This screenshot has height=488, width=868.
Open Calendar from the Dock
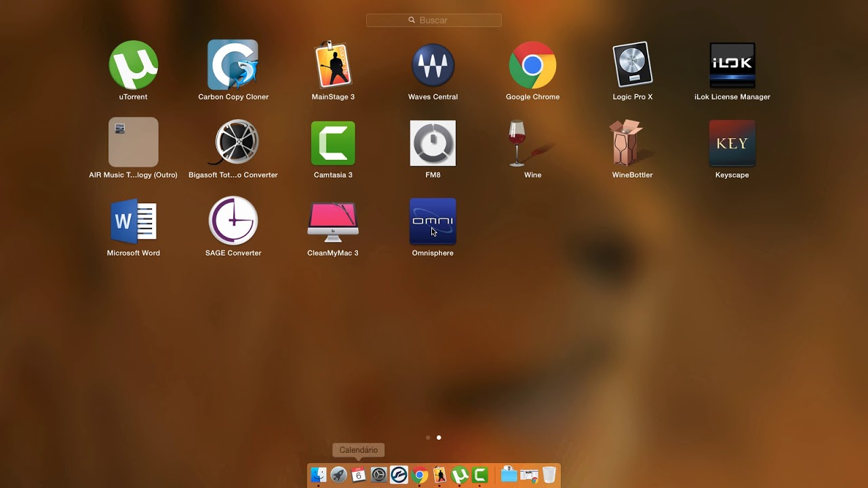(x=358, y=474)
